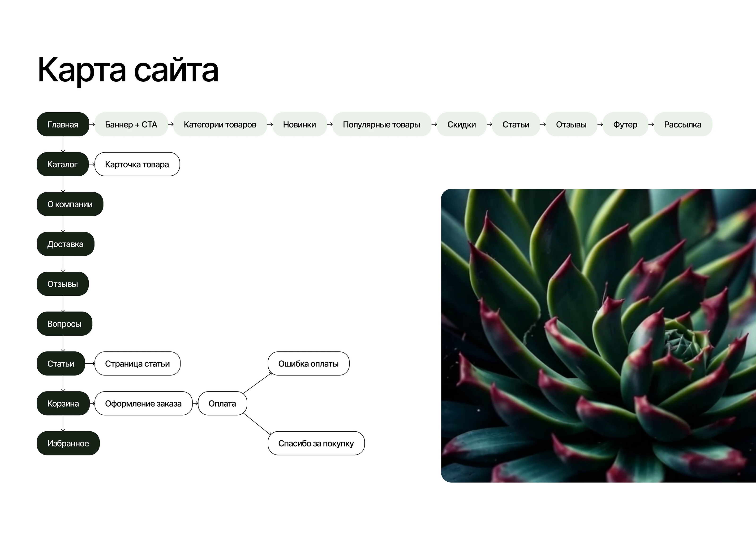
Task: Select the Оплата outlined node
Action: coord(222,404)
